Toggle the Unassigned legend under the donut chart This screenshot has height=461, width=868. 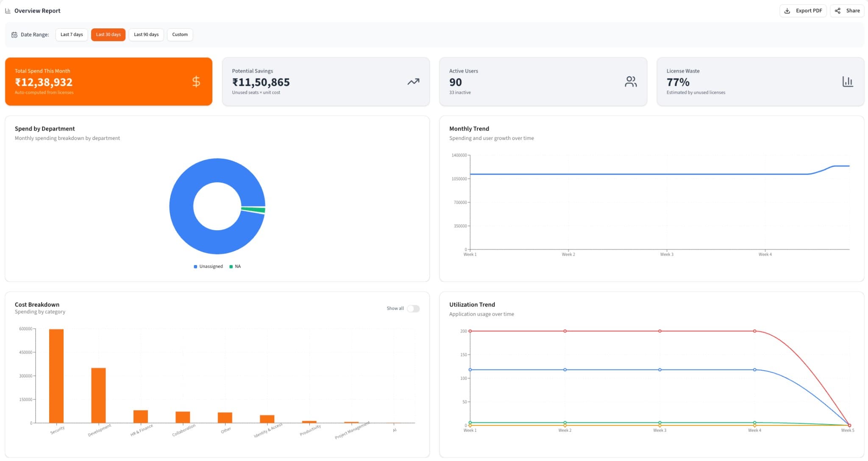pos(208,266)
